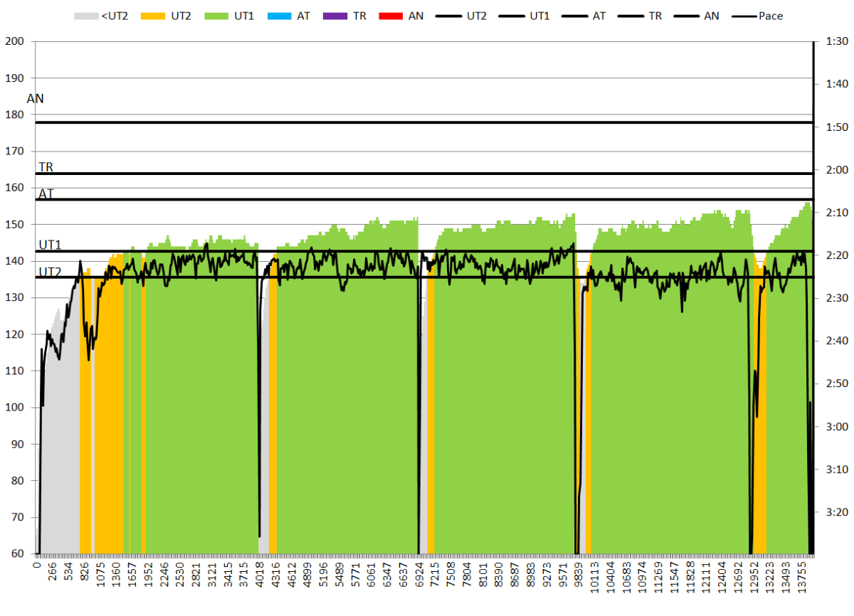
Task: Click the 200 value on left axis
Action: click(14, 42)
